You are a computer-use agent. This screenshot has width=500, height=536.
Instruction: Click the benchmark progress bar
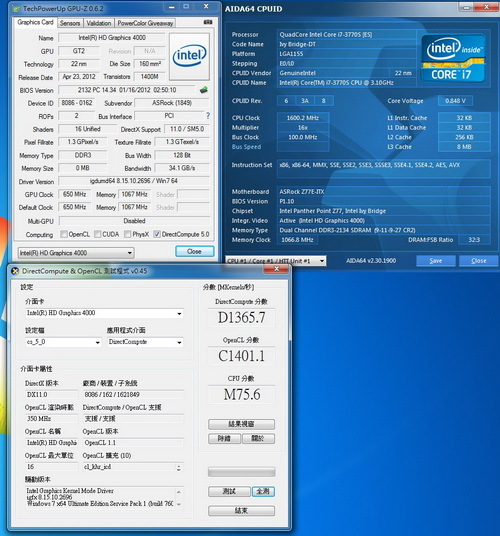(x=241, y=472)
